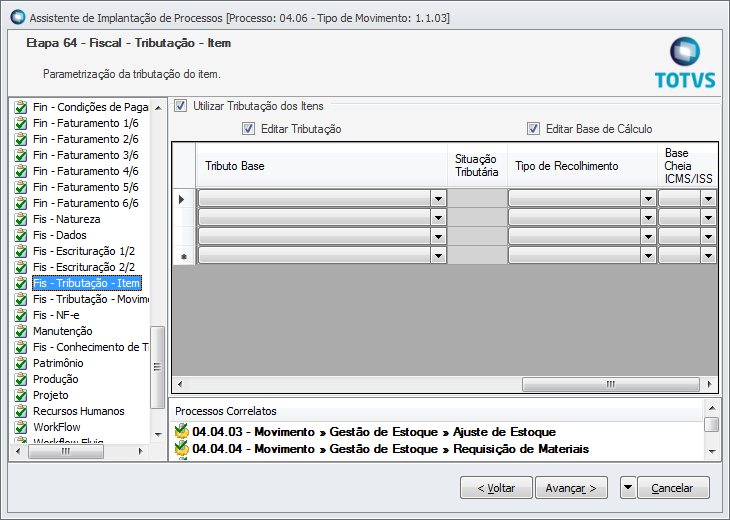Click the checkmark icon beside Fin - Condições de Paga
Viewport: 730px width, 520px height.
point(20,107)
